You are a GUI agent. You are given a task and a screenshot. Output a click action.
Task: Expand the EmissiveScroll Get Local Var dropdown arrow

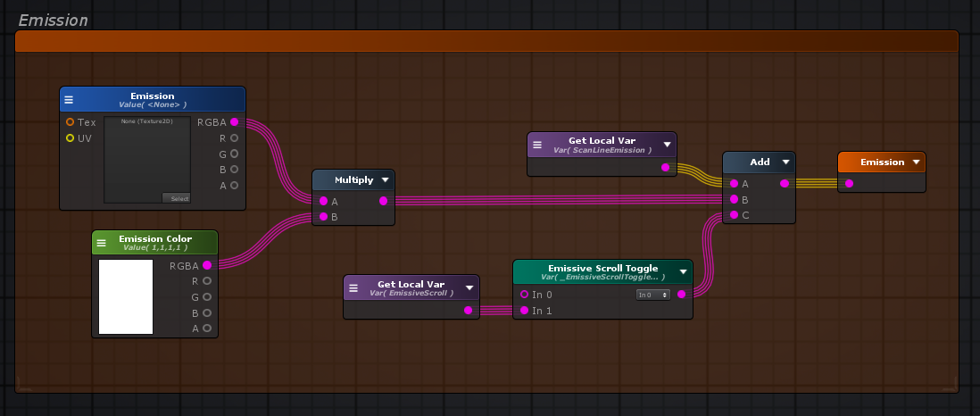pos(469,287)
